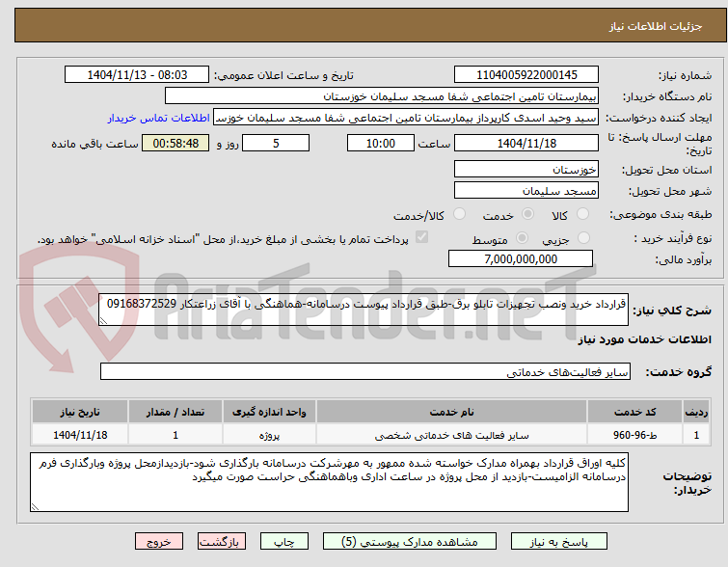The width and height of the screenshot is (728, 567).
Task: Click the announcement date field 1404/11/13 - 08:03
Action: pos(137,75)
